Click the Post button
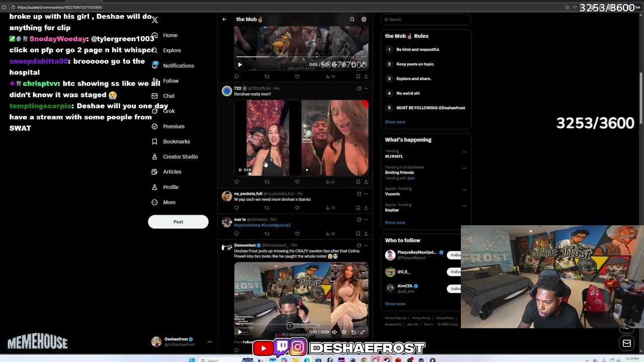The height and width of the screenshot is (362, 644). (x=178, y=222)
